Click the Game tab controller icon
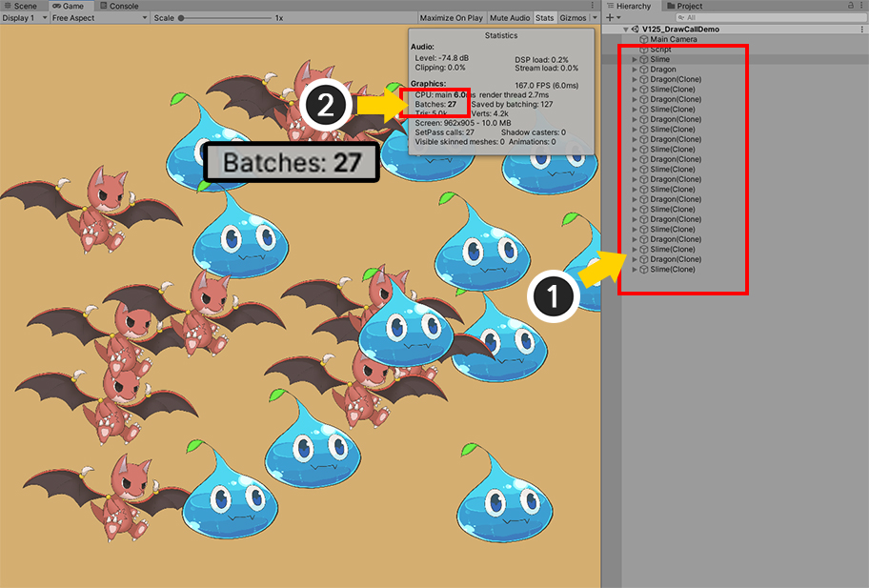869x588 pixels. [x=56, y=6]
